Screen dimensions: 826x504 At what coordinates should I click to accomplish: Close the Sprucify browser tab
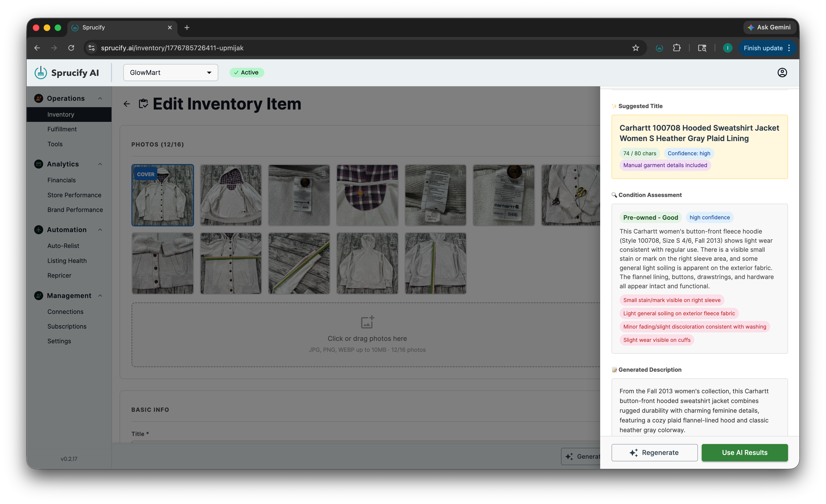[x=170, y=27]
